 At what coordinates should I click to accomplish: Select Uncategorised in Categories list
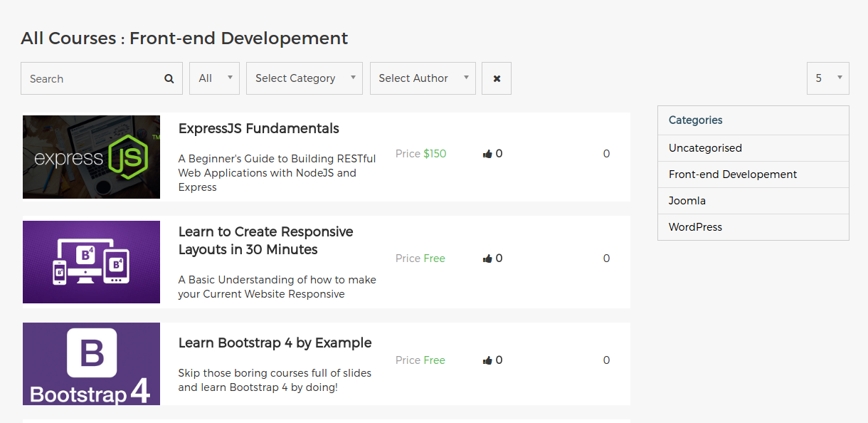coord(753,148)
